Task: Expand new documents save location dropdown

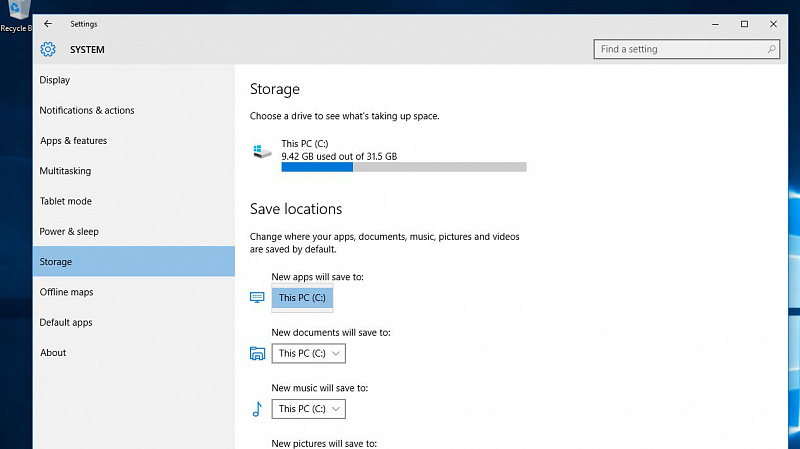Action: (308, 353)
